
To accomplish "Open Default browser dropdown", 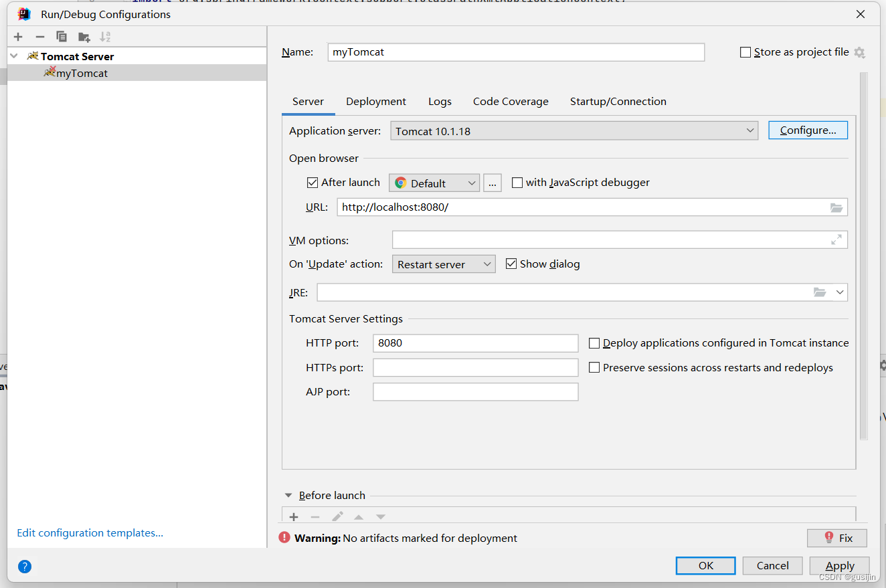I will tap(434, 183).
